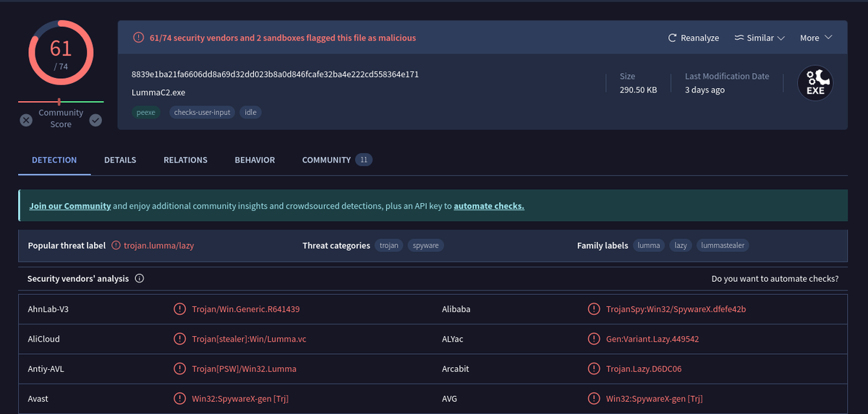
Task: Follow the automate checks link
Action: coord(489,206)
